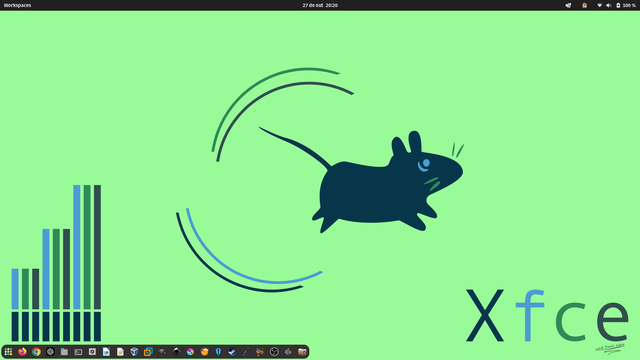Viewport: 640px width, 360px height.
Task: Open the Wi-Fi network indicator
Action: 599,5
